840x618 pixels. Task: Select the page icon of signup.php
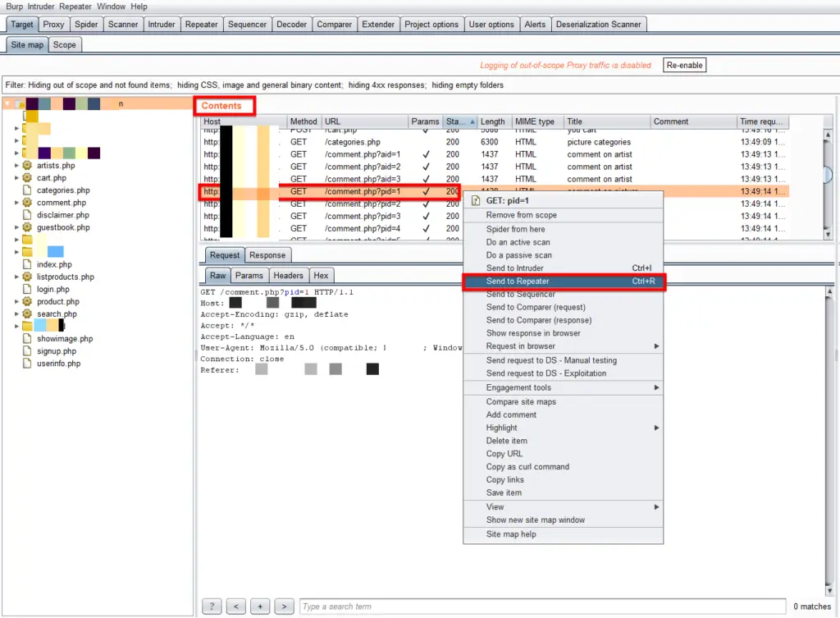[x=27, y=351]
